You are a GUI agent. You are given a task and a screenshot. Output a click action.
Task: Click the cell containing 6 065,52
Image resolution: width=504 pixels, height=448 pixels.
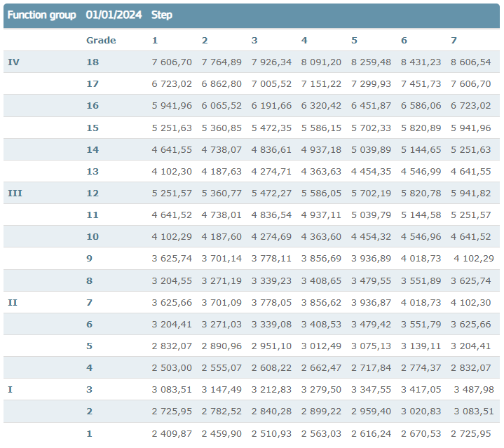coord(222,106)
